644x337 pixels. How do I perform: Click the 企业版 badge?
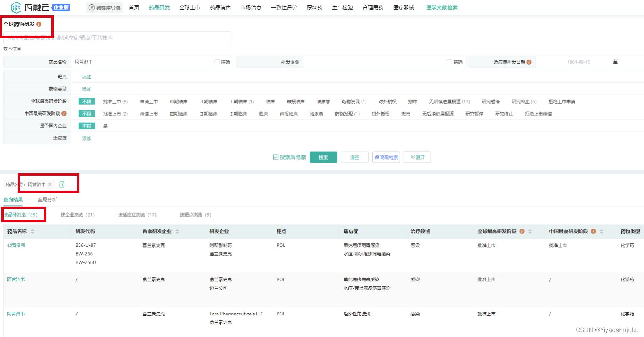point(61,7)
